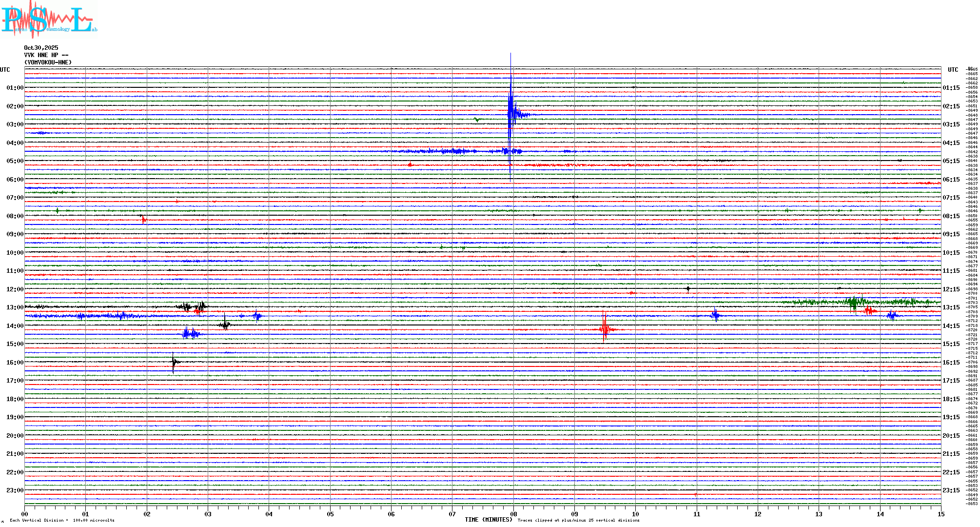Click the black event spike on the 16:00 trace

(174, 362)
